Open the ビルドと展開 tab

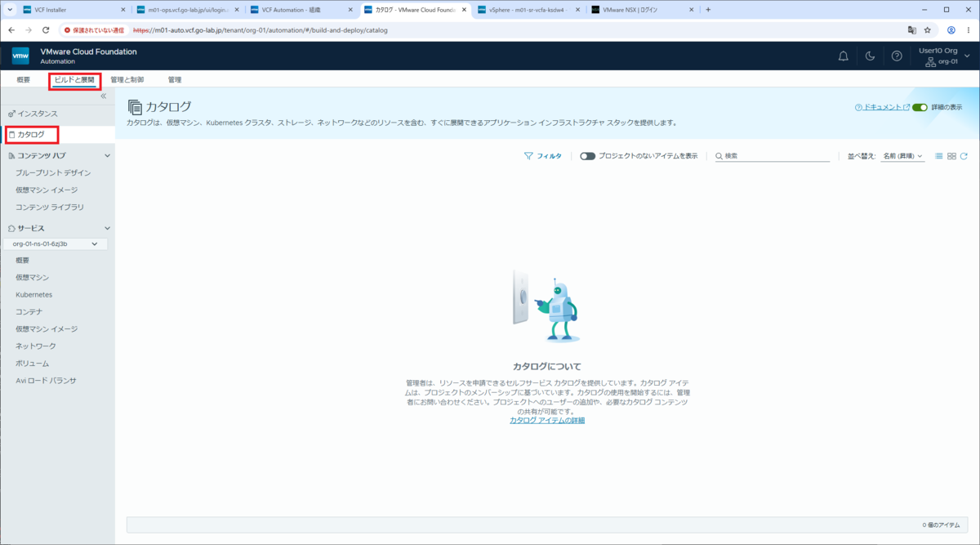tap(74, 80)
